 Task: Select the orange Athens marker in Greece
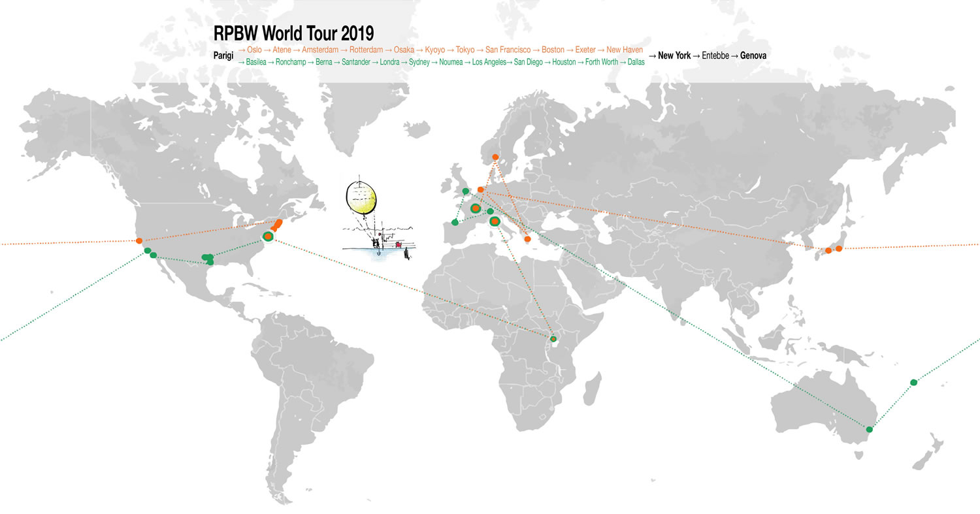point(527,239)
